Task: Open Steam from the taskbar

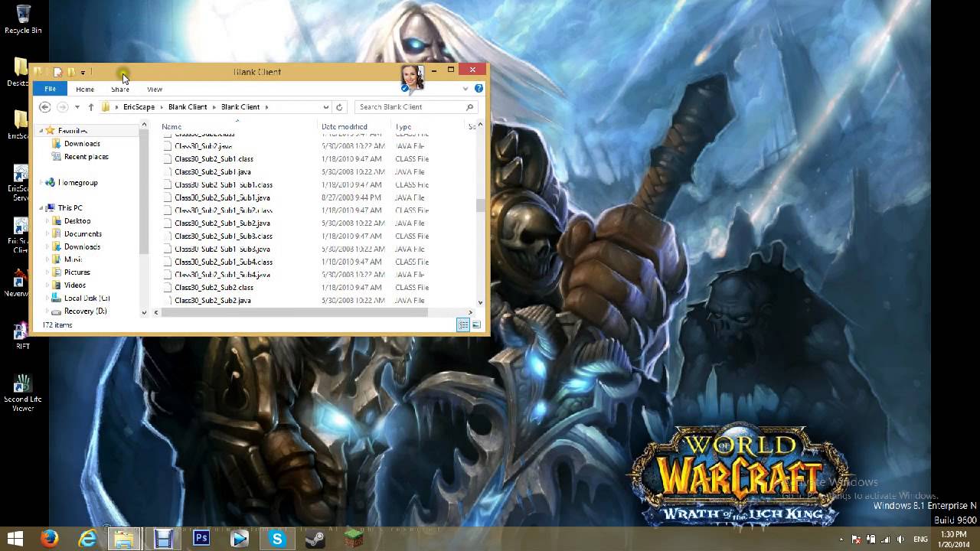Action: [315, 539]
